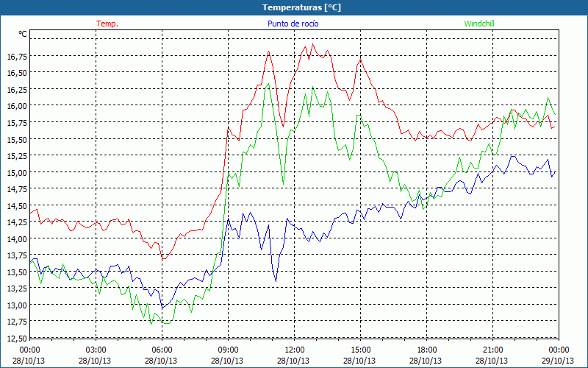This screenshot has width=588, height=368.
Task: Click the °C unit label on axis
Action: [x=23, y=34]
